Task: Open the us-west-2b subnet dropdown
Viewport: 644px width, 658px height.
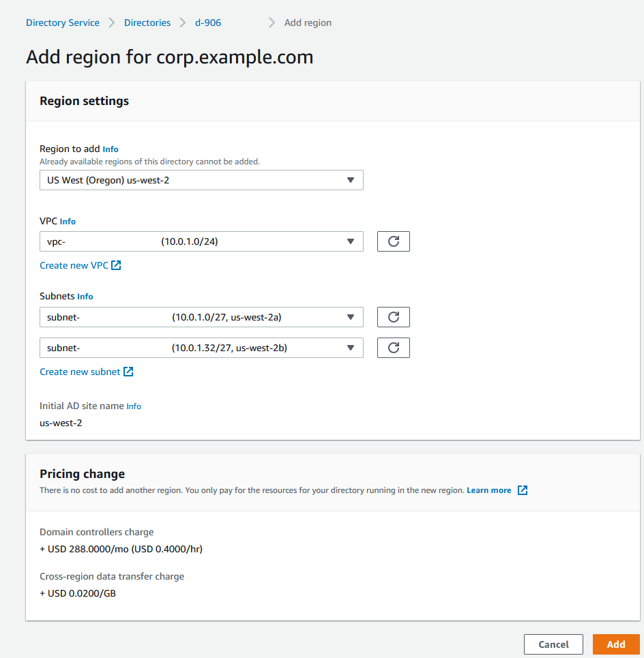Action: (x=201, y=348)
